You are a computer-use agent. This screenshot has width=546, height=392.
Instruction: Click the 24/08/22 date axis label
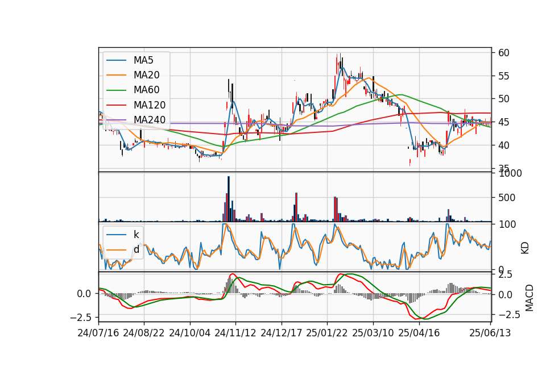click(x=144, y=333)
